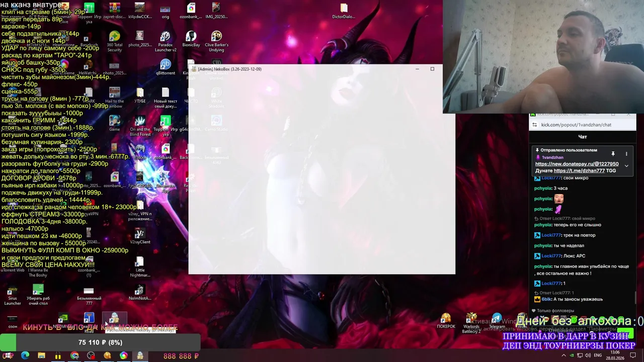Open the ozonbank PDF file at top
The image size is (644, 362).
tap(191, 11)
